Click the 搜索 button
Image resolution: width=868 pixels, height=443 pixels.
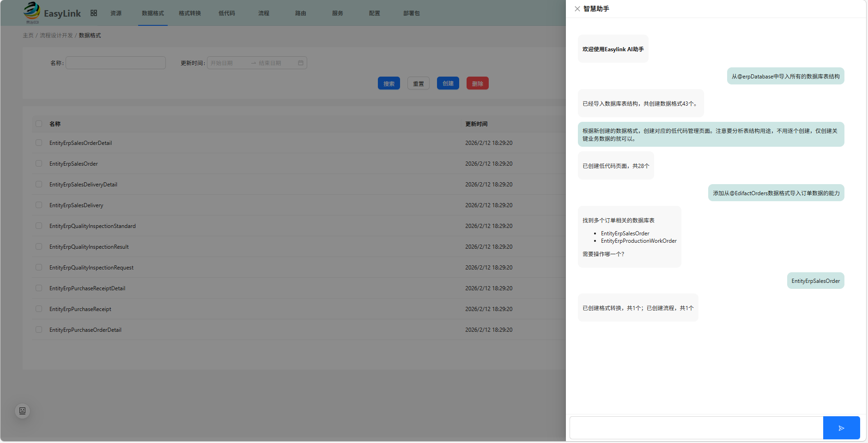(389, 84)
